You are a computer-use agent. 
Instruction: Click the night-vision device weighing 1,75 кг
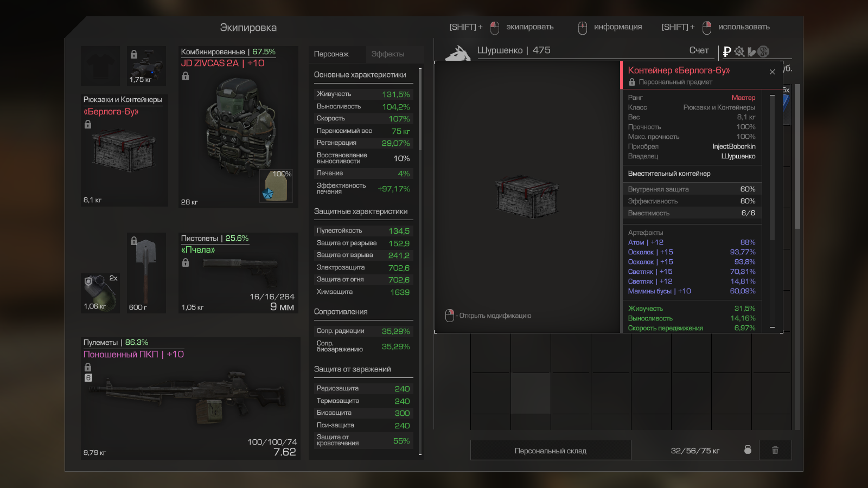(x=146, y=66)
